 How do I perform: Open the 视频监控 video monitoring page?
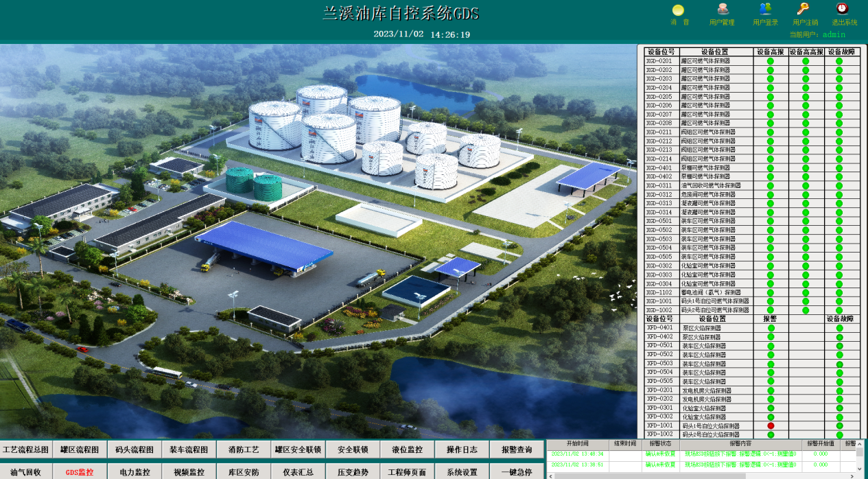pyautogui.click(x=189, y=472)
